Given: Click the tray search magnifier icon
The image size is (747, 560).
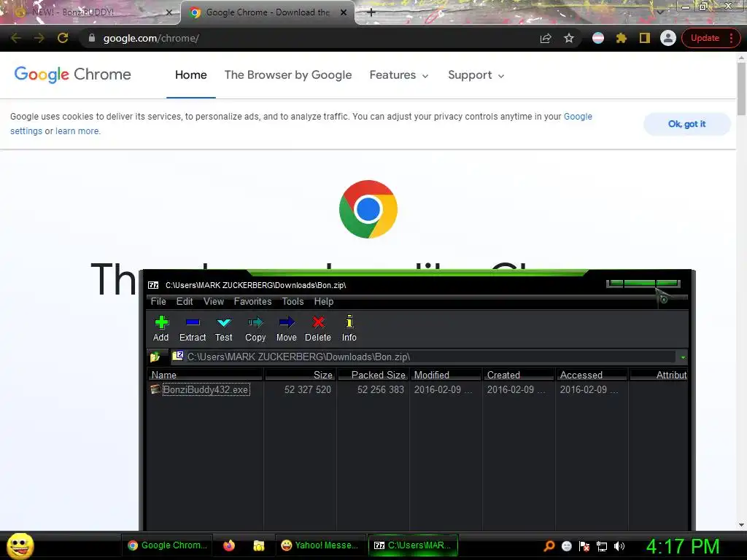Looking at the screenshot, I should [x=549, y=545].
